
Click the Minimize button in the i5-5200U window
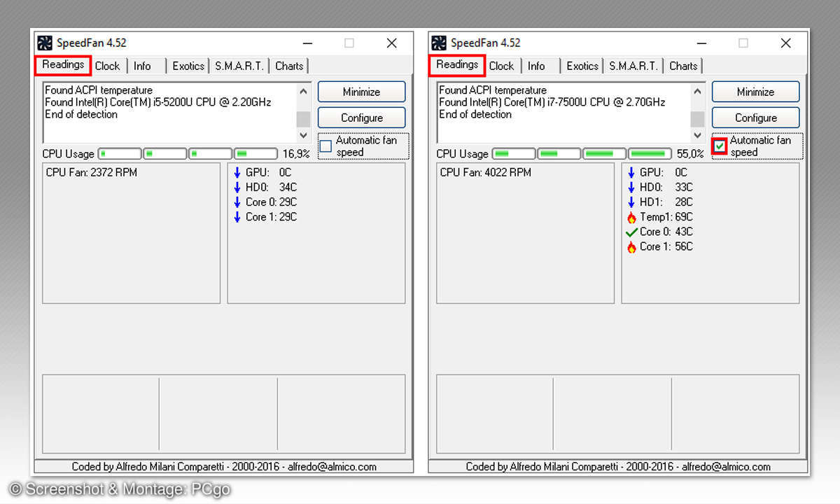tap(362, 92)
